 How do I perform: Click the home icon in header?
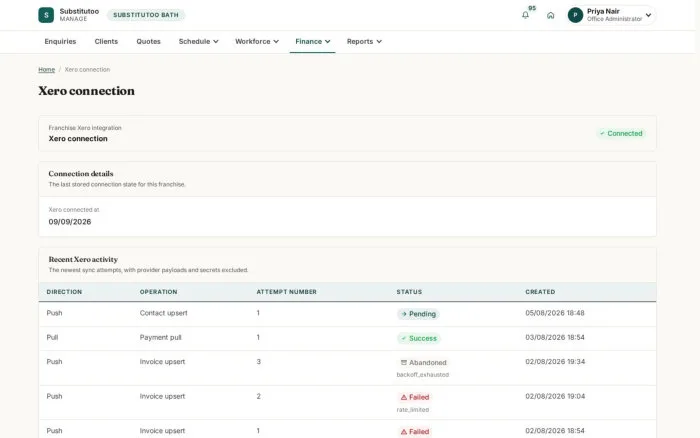pos(550,15)
